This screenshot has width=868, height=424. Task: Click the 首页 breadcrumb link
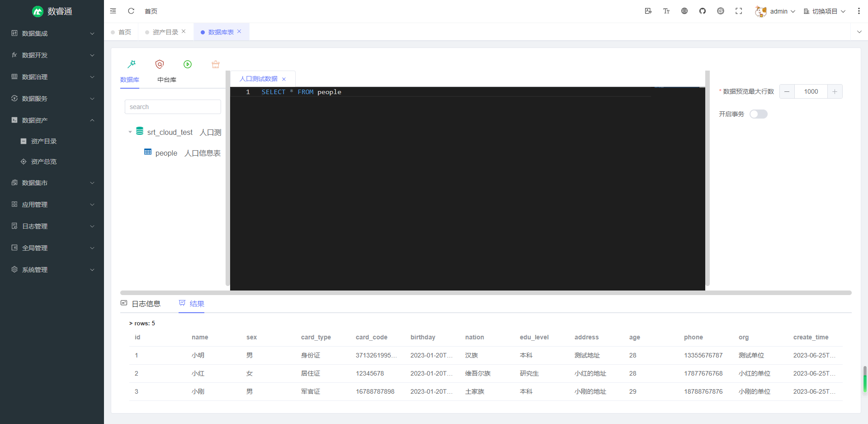[151, 11]
